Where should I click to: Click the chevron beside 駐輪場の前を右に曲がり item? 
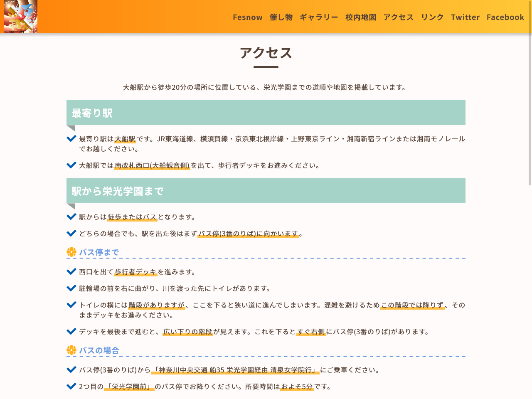(x=71, y=287)
